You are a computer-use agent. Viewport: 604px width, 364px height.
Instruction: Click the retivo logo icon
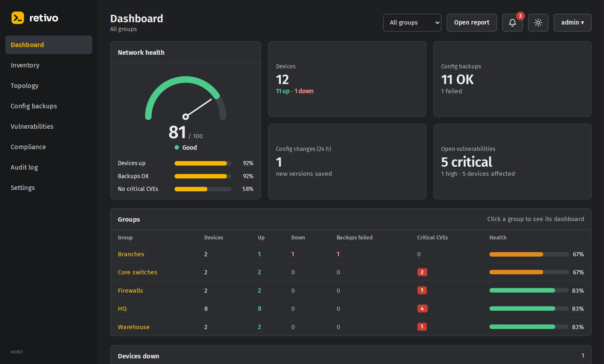click(17, 18)
